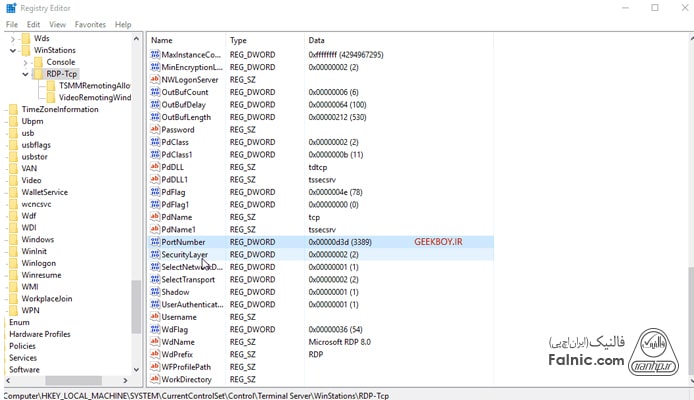Expand the Wds tree node
The height and width of the screenshot is (400, 694).
[14, 38]
